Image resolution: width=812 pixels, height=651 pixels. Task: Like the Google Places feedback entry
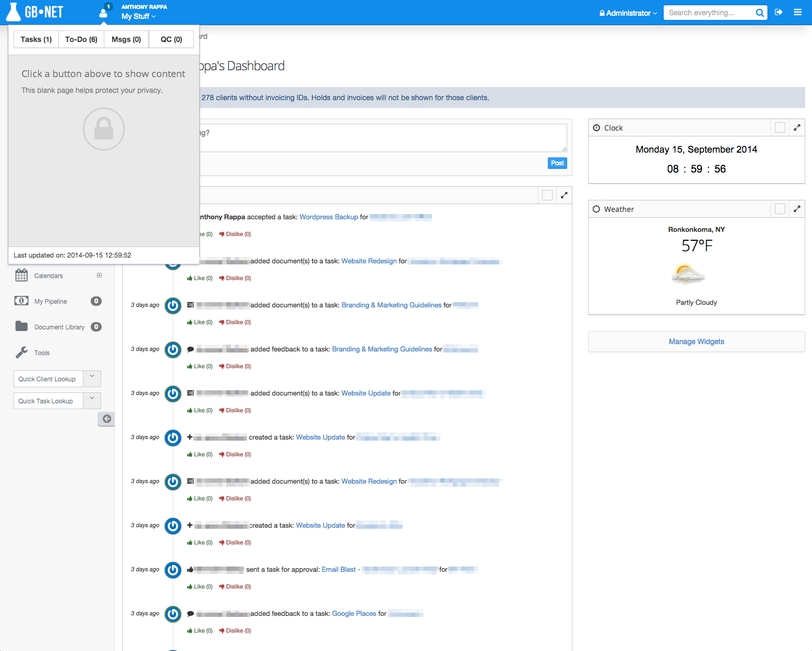point(200,631)
